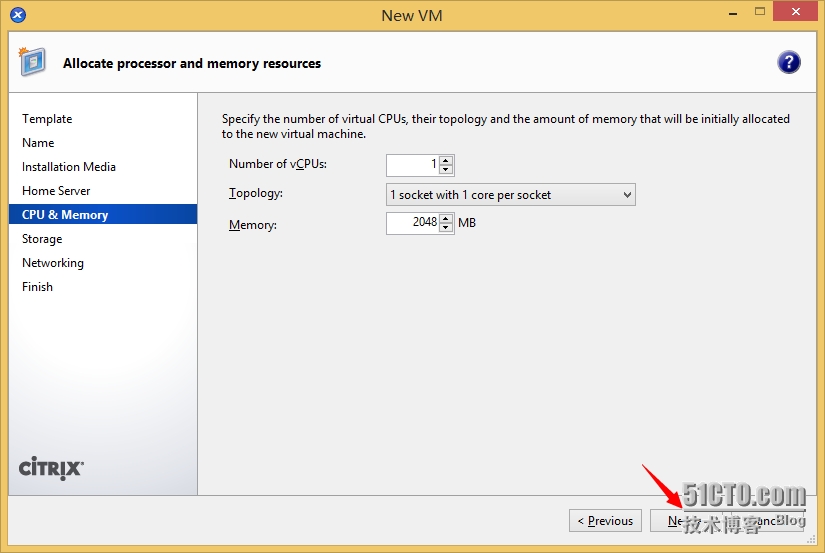Go to the Name step
825x553 pixels.
click(x=38, y=143)
